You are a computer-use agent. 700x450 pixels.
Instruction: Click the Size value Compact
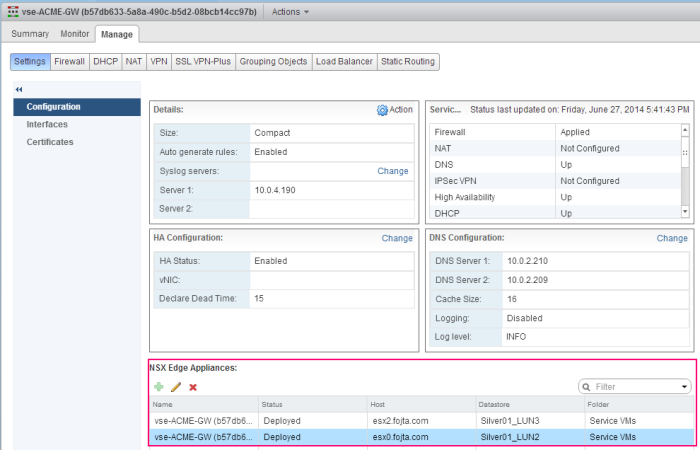tap(272, 133)
